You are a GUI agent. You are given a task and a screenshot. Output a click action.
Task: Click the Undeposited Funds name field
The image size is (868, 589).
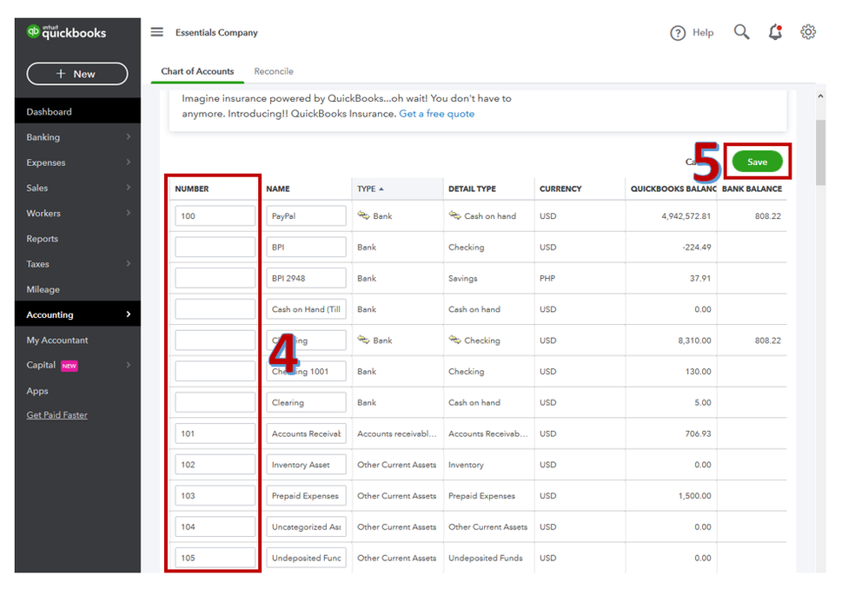click(x=306, y=558)
